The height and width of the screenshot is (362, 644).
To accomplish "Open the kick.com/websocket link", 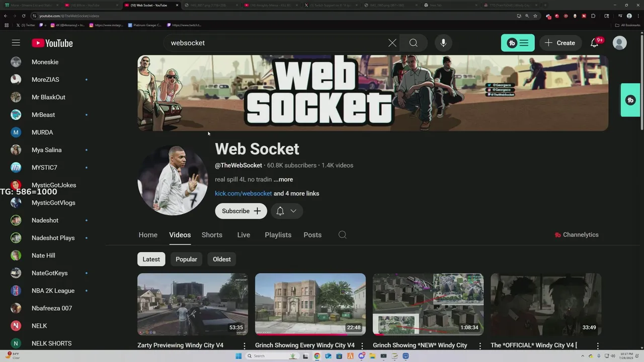I will coord(243,194).
